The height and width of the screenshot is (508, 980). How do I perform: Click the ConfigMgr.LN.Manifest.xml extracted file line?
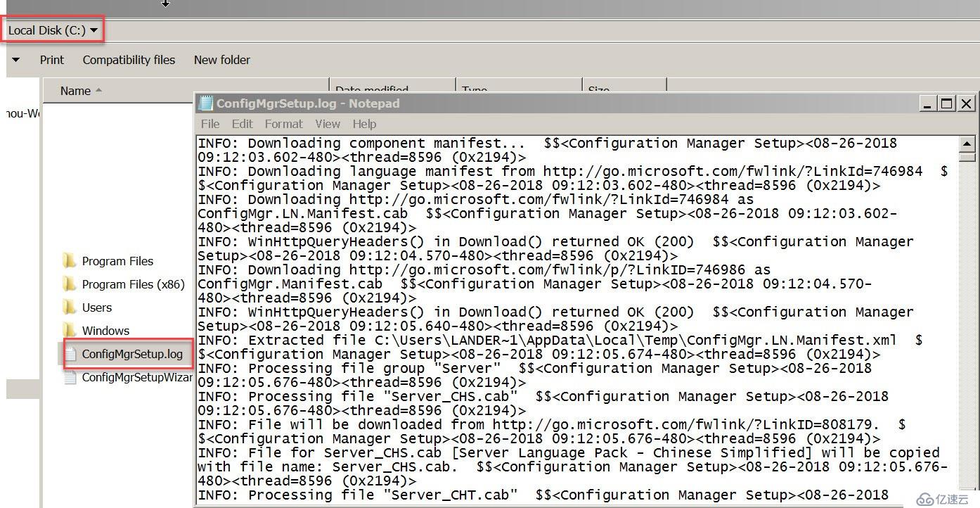pos(560,341)
